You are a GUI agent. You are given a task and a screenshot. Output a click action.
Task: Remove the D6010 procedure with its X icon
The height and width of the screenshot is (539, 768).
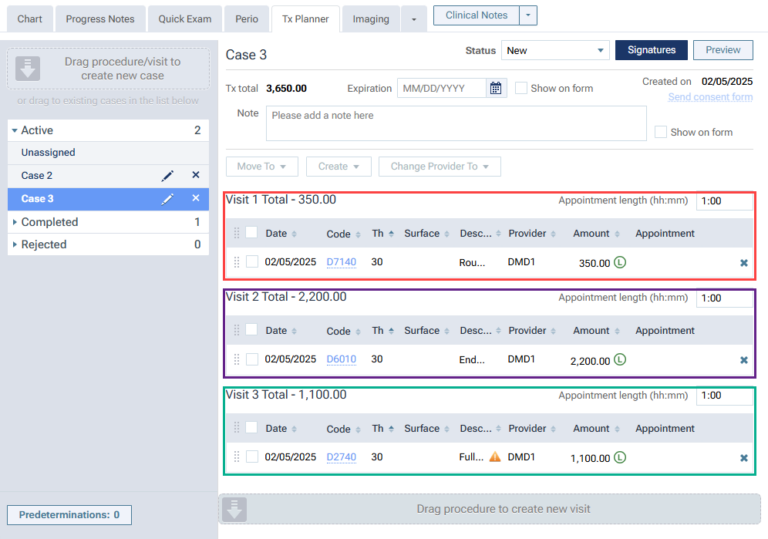[x=743, y=359]
